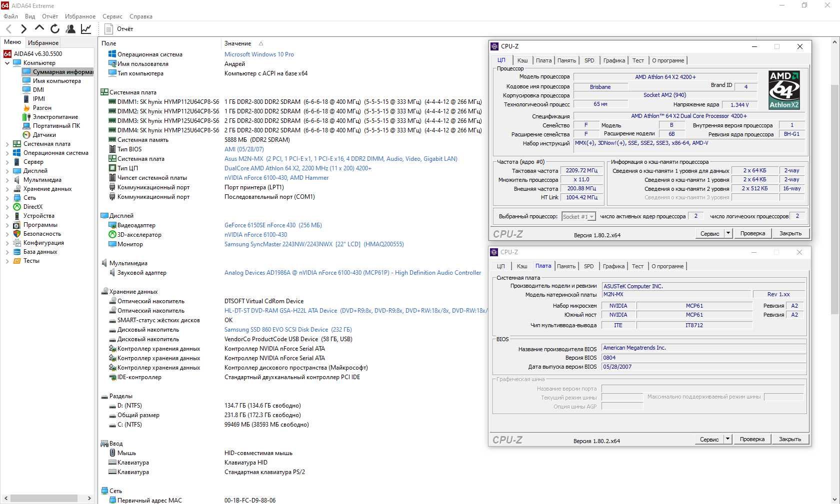Select Портативный ПК tree item
Screen dimensions: 840x504
coord(56,126)
